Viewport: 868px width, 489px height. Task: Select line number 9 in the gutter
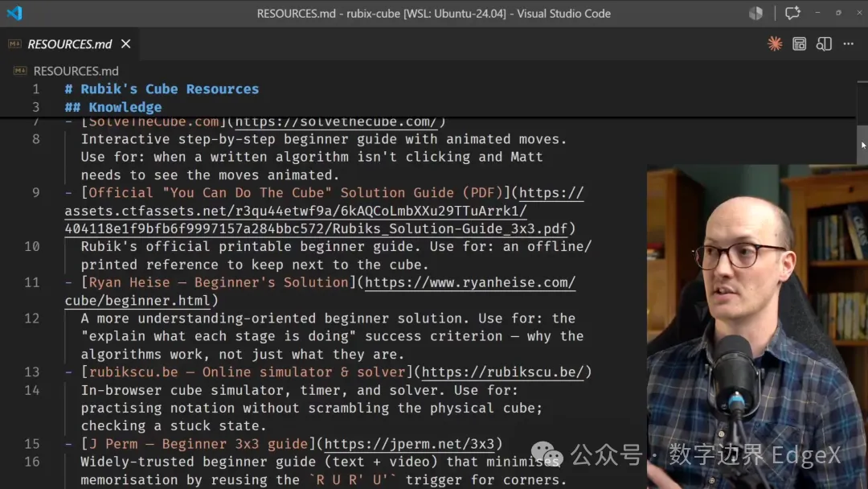tap(35, 193)
